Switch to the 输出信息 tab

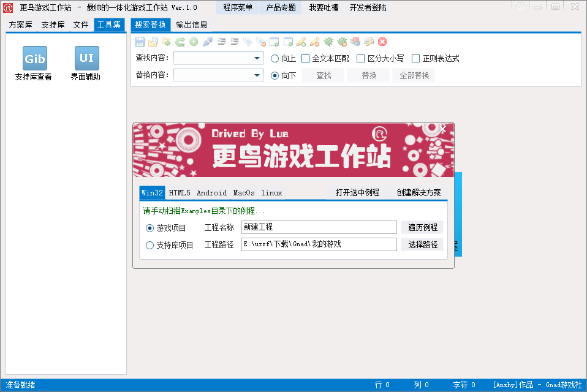click(192, 24)
